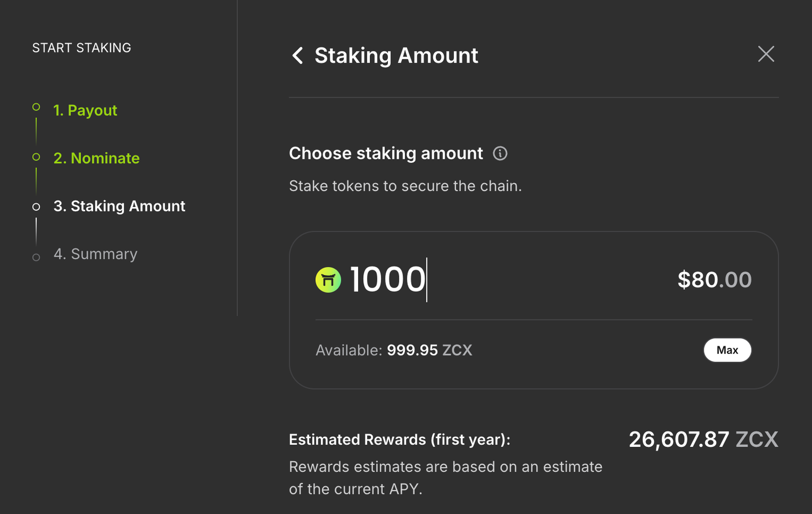Open the staking amount info tooltip
The width and height of the screenshot is (812, 514).
(x=500, y=153)
